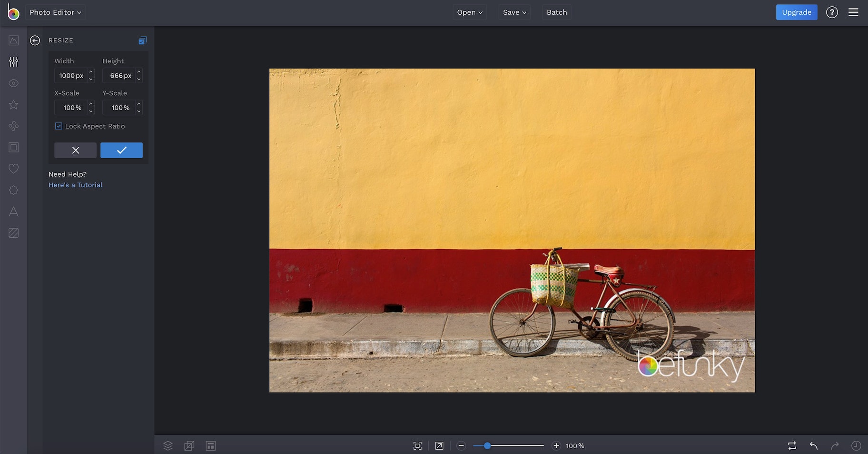Expand the Save dropdown menu

tap(514, 12)
